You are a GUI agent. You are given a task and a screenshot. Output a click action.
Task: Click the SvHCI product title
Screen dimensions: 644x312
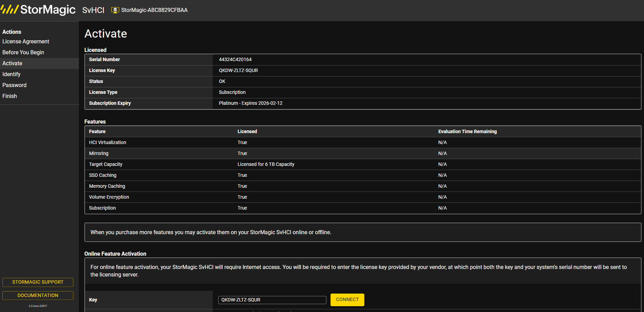pos(93,10)
